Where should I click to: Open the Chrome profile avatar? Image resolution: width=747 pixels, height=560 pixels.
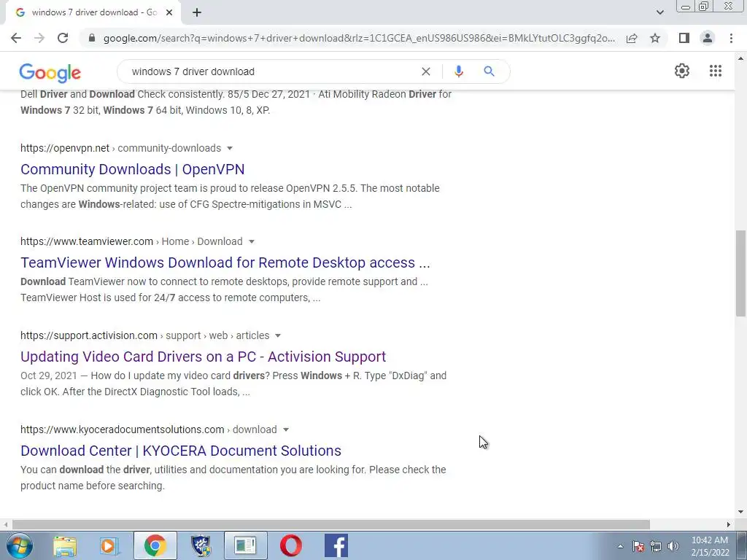708,38
